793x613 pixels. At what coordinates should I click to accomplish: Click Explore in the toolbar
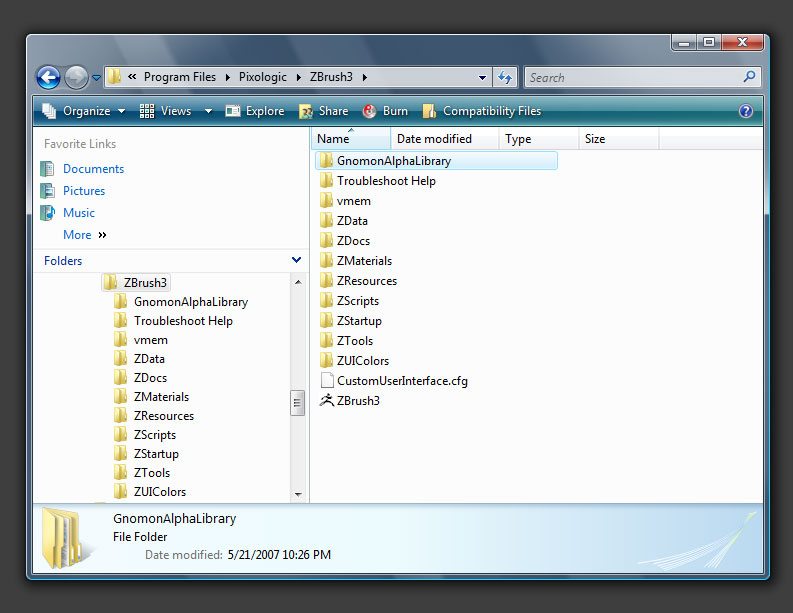pos(255,111)
